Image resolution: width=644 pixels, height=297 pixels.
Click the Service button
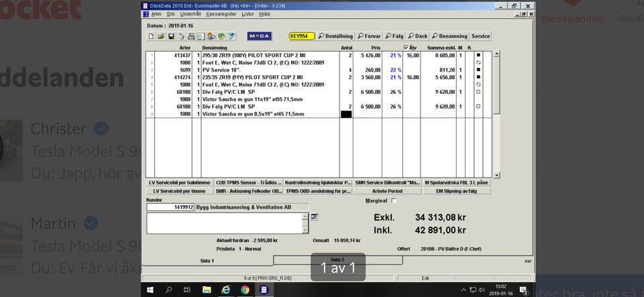[480, 36]
